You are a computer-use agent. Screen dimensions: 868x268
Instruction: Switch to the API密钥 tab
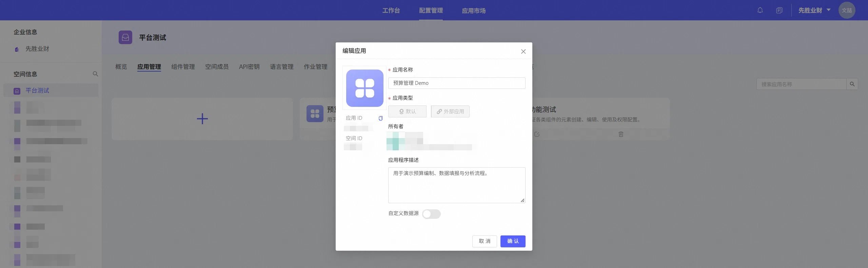click(249, 66)
